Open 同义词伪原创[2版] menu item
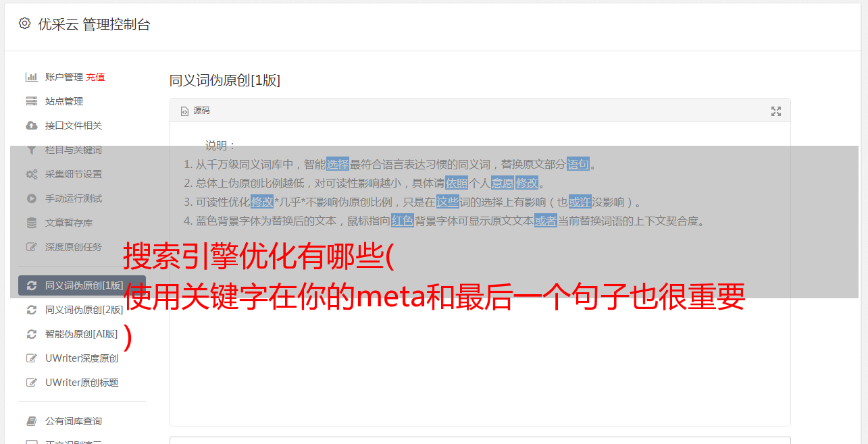This screenshot has width=868, height=444. [x=84, y=310]
